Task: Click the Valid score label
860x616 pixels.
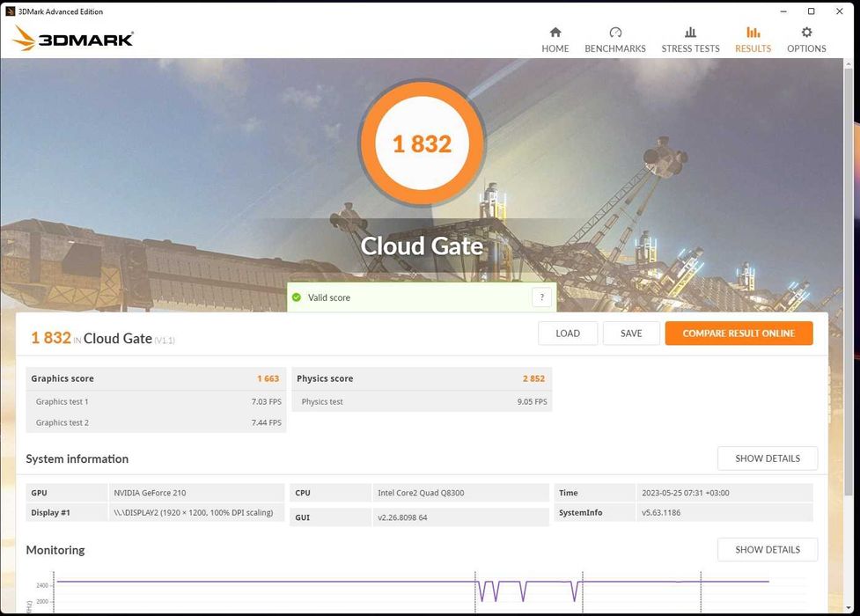Action: coord(328,297)
